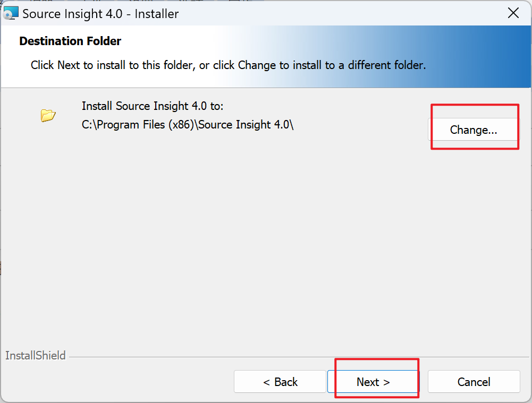Proceed with the Next > button
532x403 pixels.
tap(373, 382)
